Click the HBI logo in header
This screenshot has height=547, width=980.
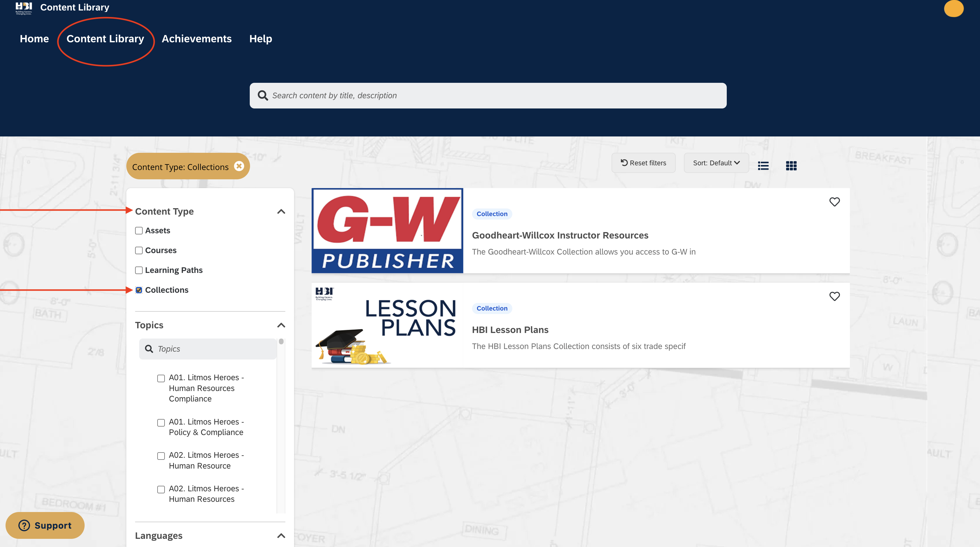[x=24, y=8]
